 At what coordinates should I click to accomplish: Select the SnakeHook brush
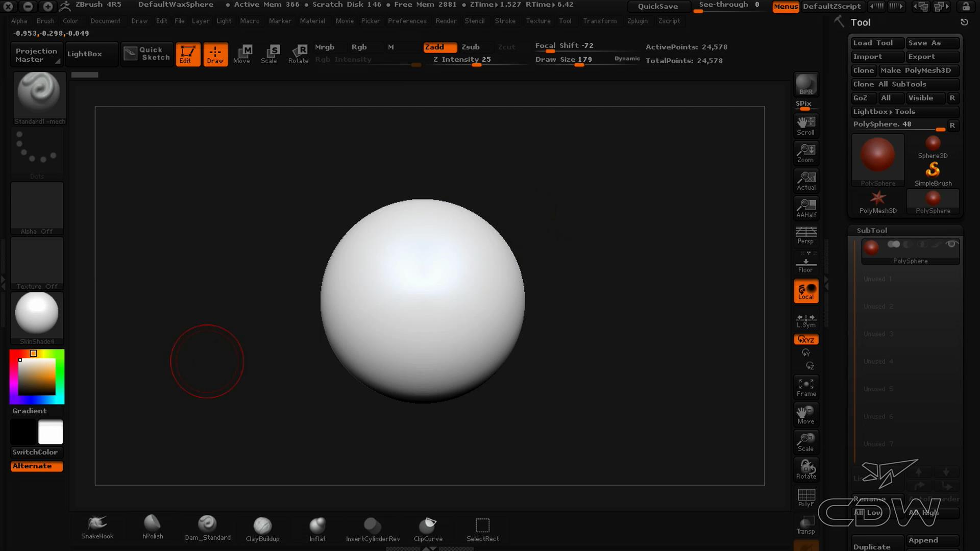click(97, 527)
